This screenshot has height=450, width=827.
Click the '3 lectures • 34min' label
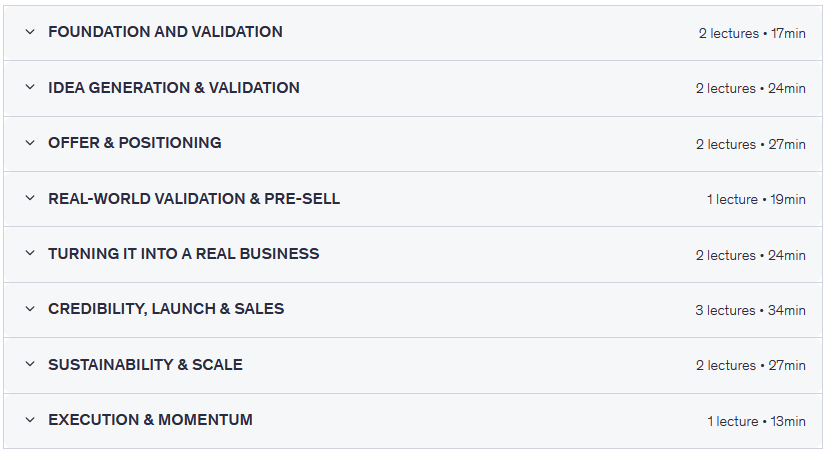pos(750,310)
